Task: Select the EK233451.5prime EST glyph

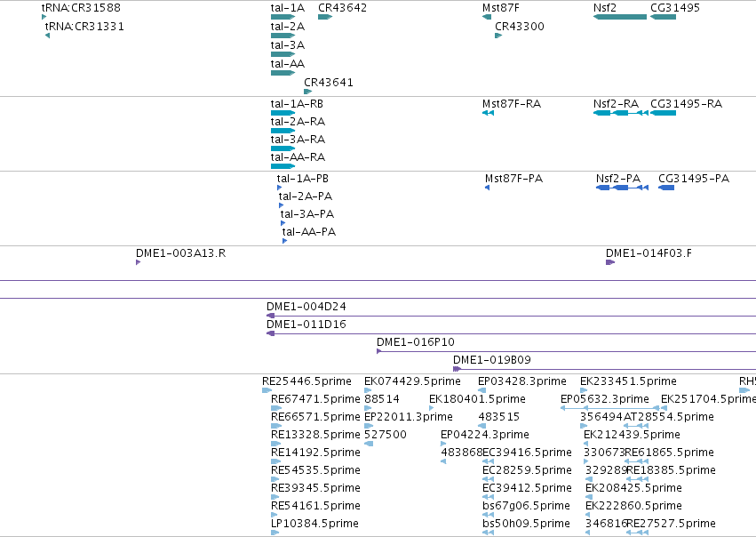Action: pos(584,390)
